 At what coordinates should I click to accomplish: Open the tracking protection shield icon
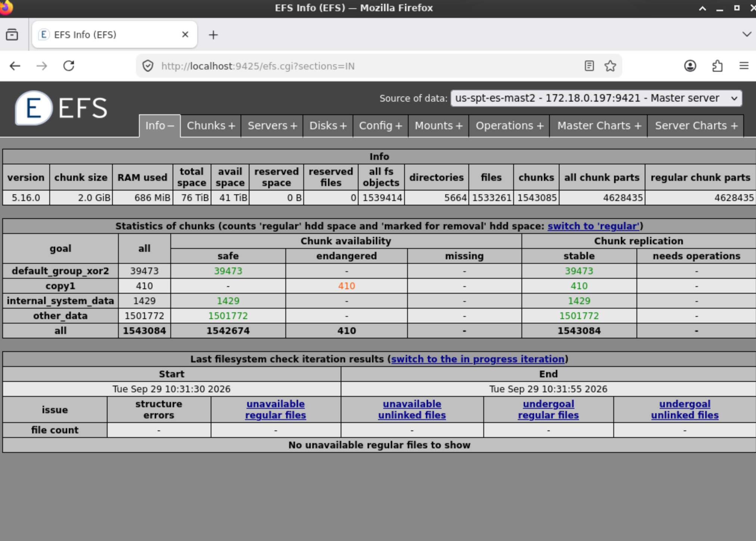tap(148, 66)
